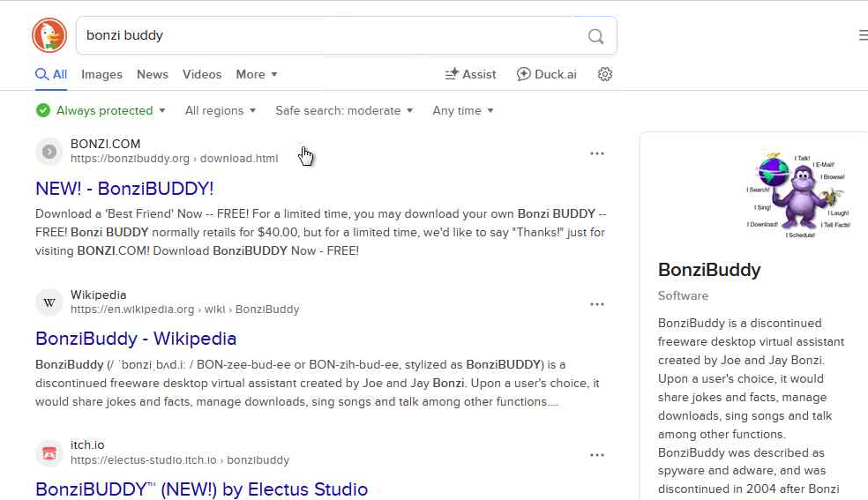
Task: Click the BonziBuddy heading in sidebar
Action: (x=709, y=270)
